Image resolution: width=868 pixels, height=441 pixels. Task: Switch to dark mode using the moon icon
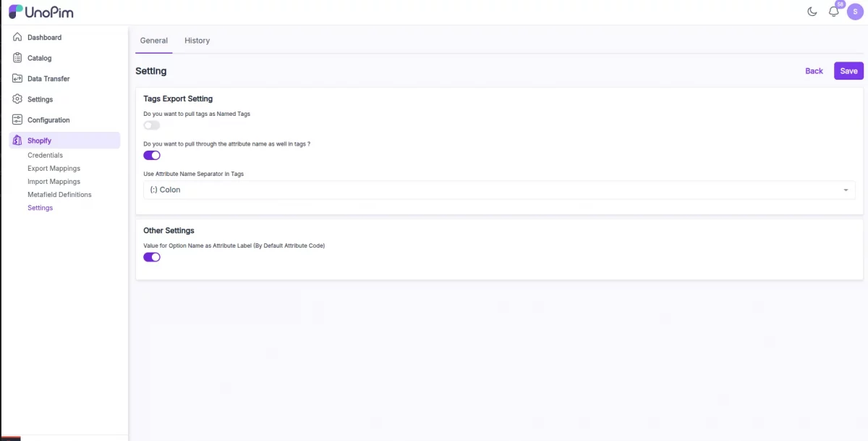click(812, 12)
